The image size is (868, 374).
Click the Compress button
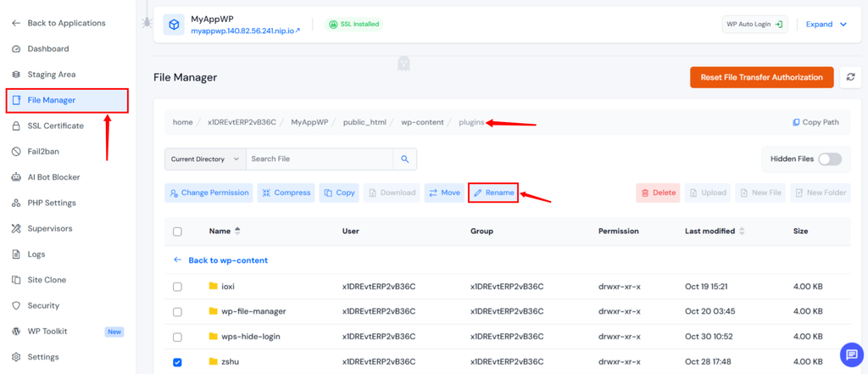[x=287, y=193]
